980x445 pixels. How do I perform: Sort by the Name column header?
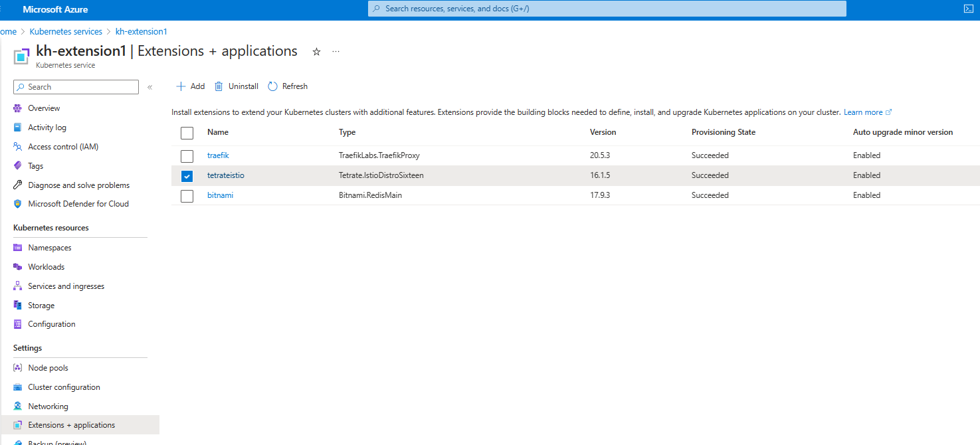click(218, 132)
